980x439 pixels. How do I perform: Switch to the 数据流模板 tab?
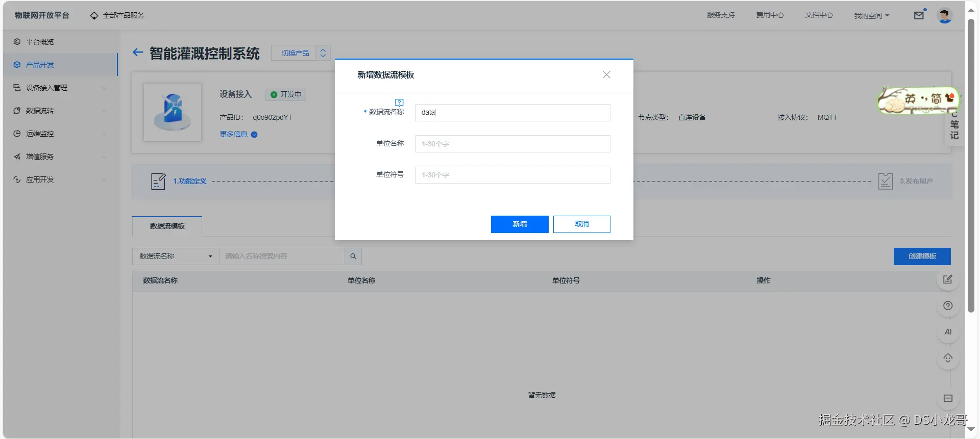(167, 226)
